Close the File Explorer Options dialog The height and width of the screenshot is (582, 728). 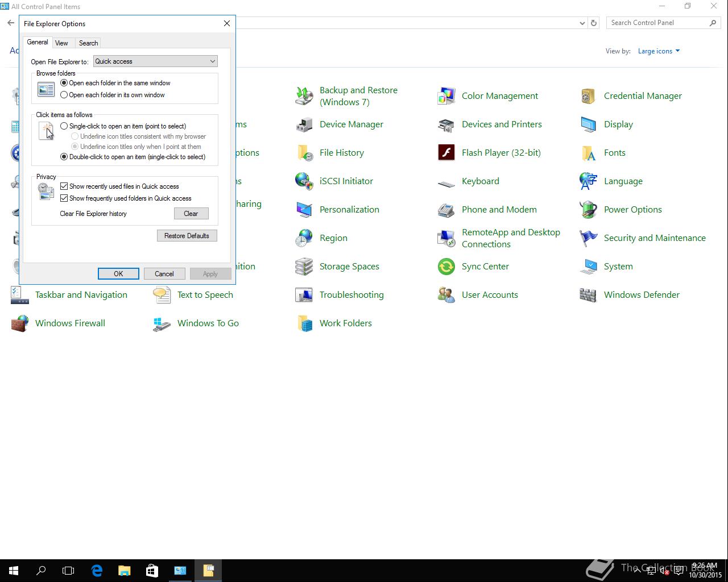click(227, 23)
